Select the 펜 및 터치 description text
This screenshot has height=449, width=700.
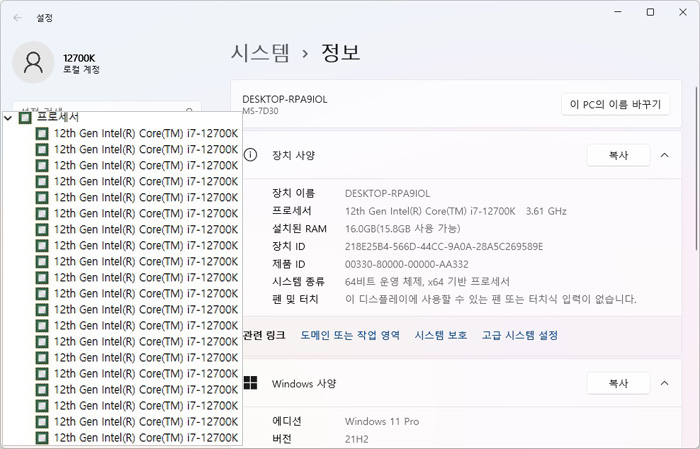click(x=491, y=299)
